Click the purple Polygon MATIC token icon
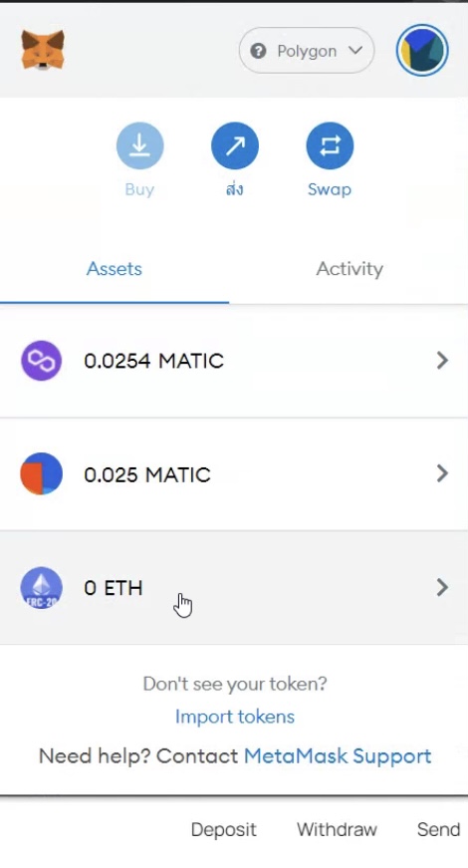This screenshot has height=868, width=468. pyautogui.click(x=42, y=361)
